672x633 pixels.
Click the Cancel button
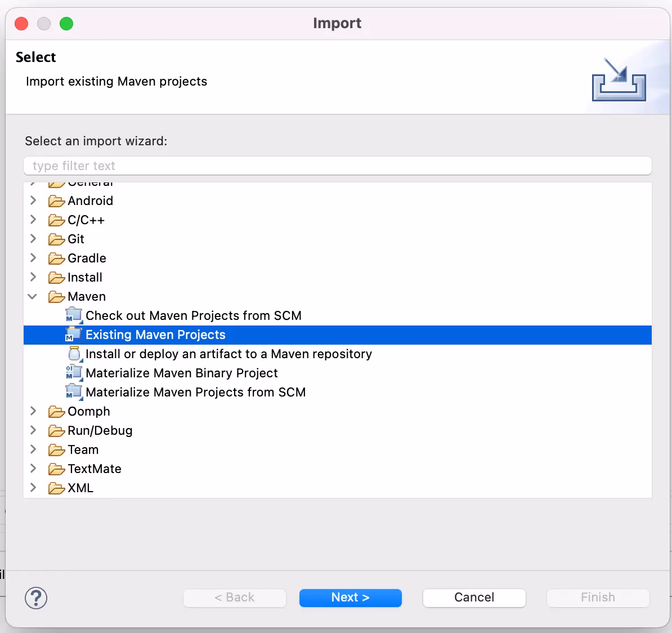(474, 598)
